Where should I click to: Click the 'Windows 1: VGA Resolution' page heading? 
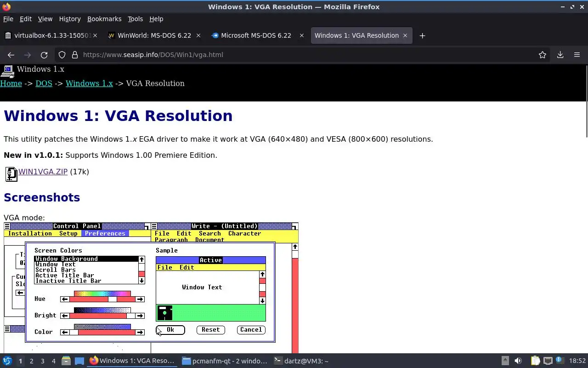click(x=118, y=116)
